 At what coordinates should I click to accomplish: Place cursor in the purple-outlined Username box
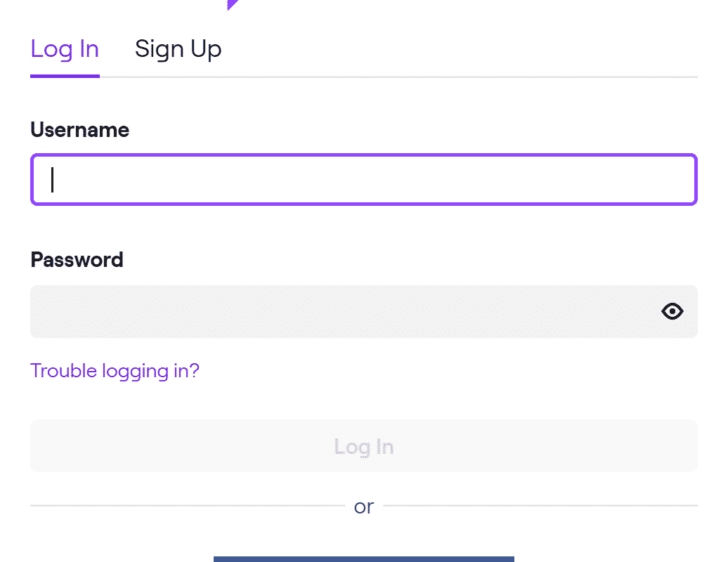(363, 180)
